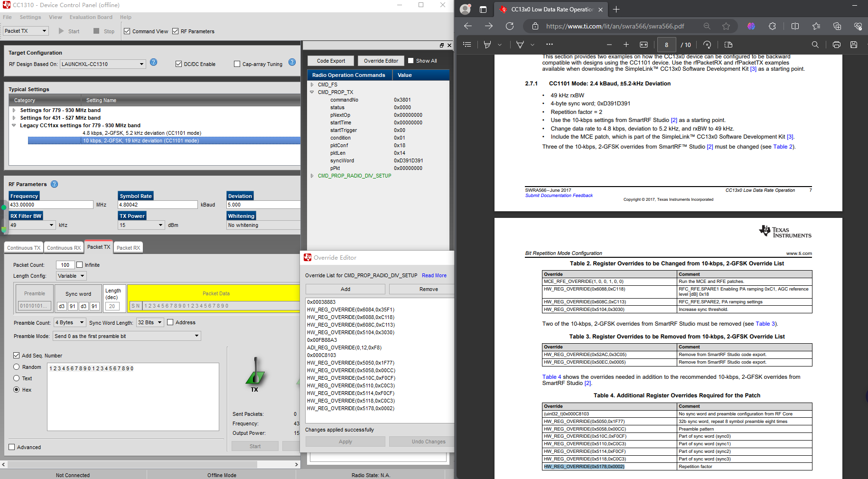868x479 pixels.
Task: Click the Override Editor button
Action: (381, 61)
